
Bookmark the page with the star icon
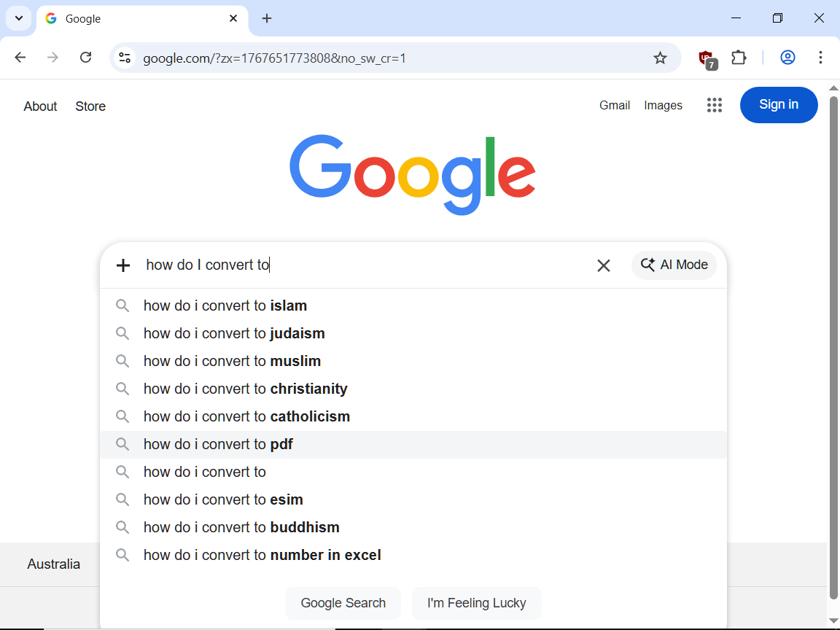[x=660, y=58]
